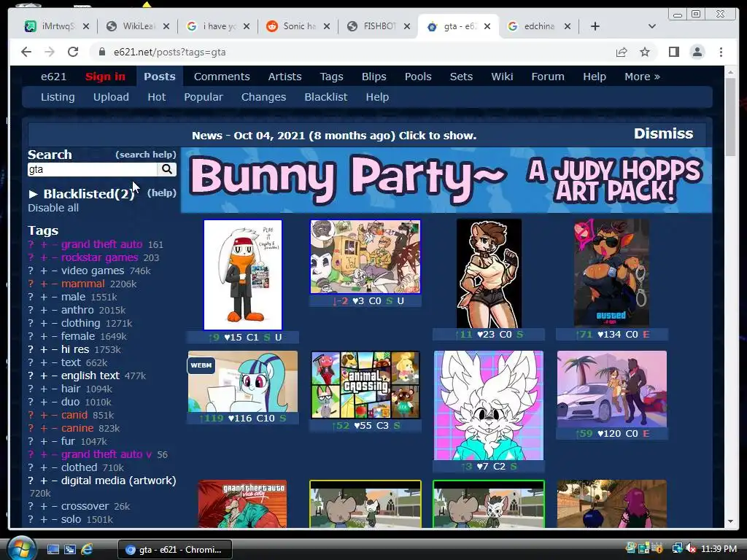Click the tags search input field
747x560 pixels.
point(93,169)
